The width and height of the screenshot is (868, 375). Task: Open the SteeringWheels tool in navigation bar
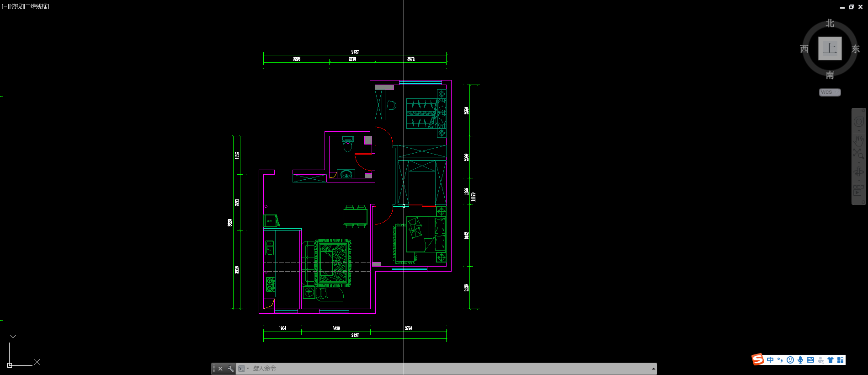(859, 122)
